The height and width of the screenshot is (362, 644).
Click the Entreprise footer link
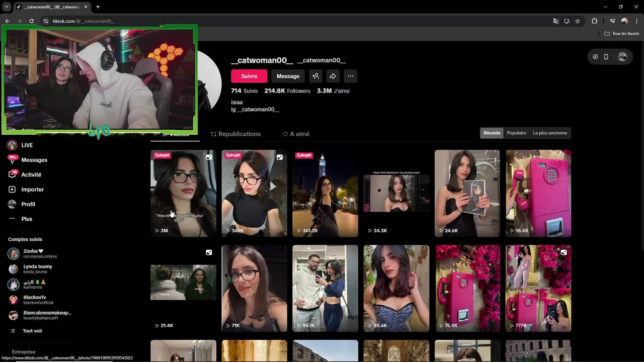point(24,352)
